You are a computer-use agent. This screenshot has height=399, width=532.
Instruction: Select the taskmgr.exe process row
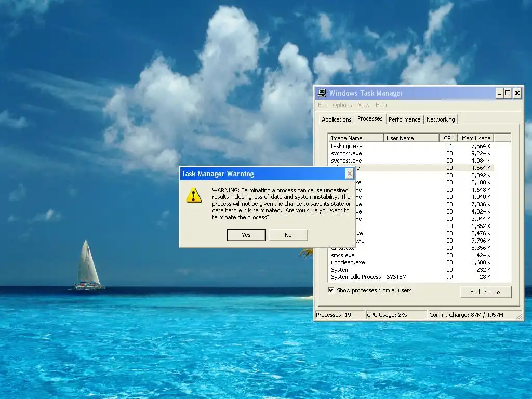(411, 146)
